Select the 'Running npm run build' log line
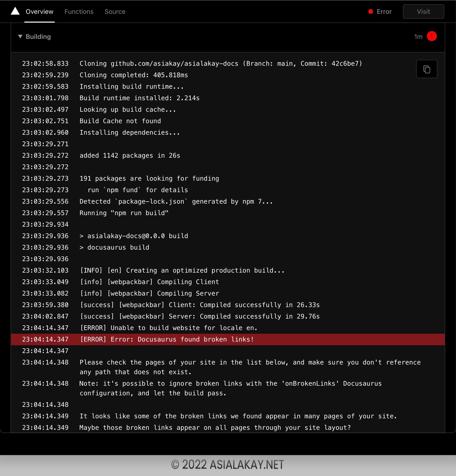This screenshot has width=456, height=476. [x=124, y=213]
